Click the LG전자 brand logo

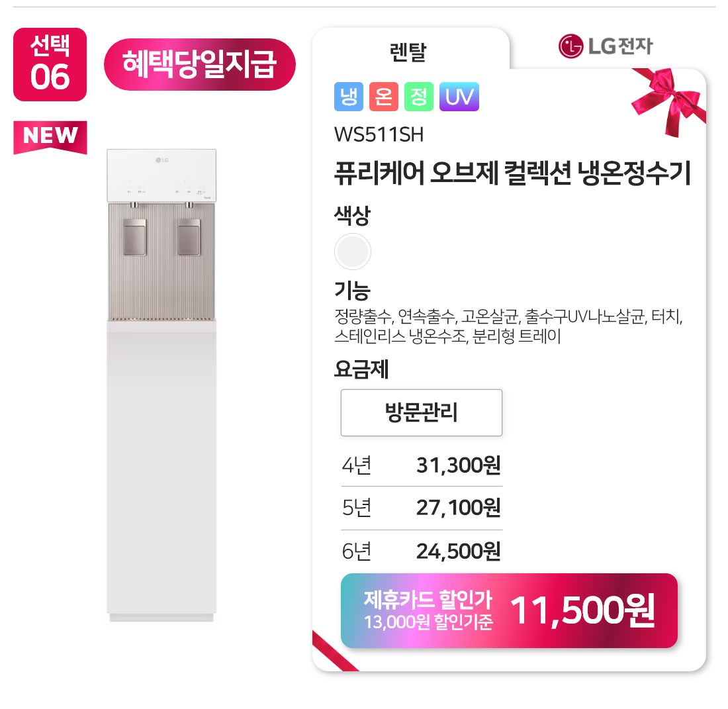coord(606,46)
